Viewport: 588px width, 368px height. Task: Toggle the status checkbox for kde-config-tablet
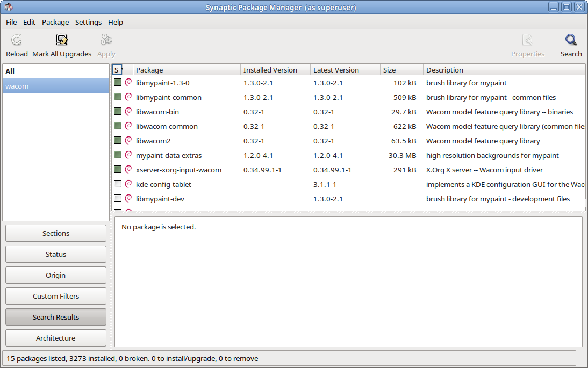click(118, 184)
